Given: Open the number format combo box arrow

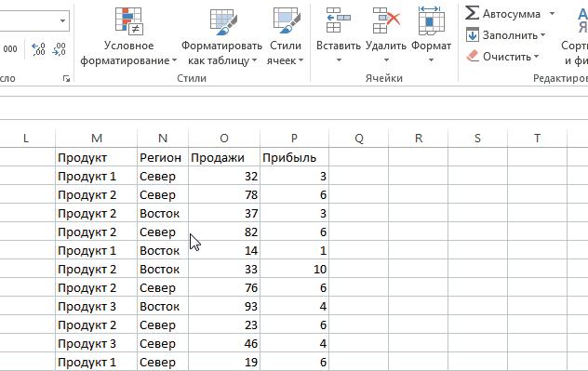Looking at the screenshot, I should coord(62,20).
